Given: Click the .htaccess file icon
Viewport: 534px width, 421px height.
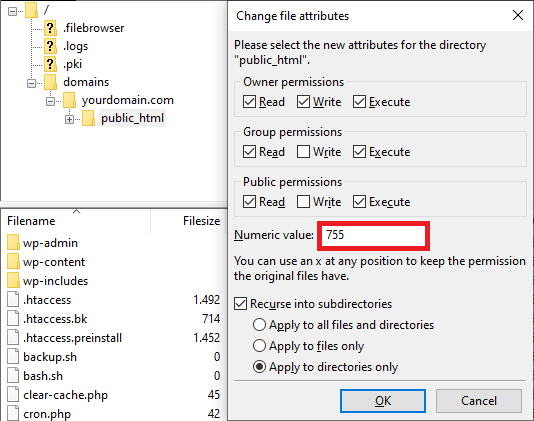Looking at the screenshot, I should 13,300.
